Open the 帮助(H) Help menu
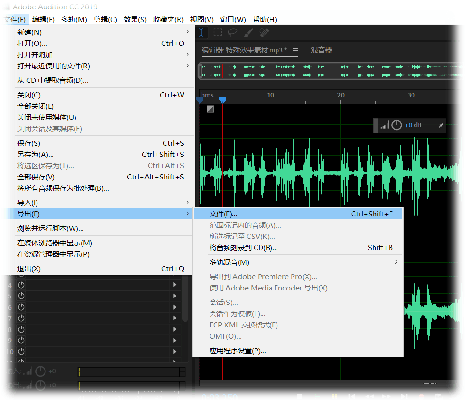 click(x=265, y=19)
